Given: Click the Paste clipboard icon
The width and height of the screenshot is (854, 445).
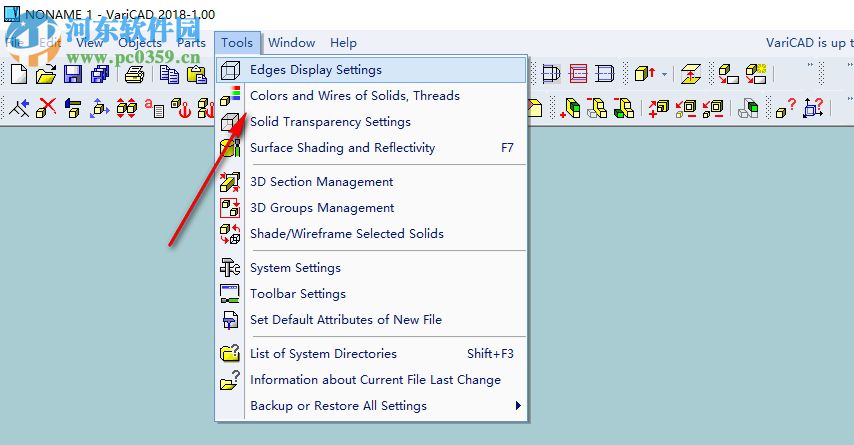Looking at the screenshot, I should click(197, 74).
